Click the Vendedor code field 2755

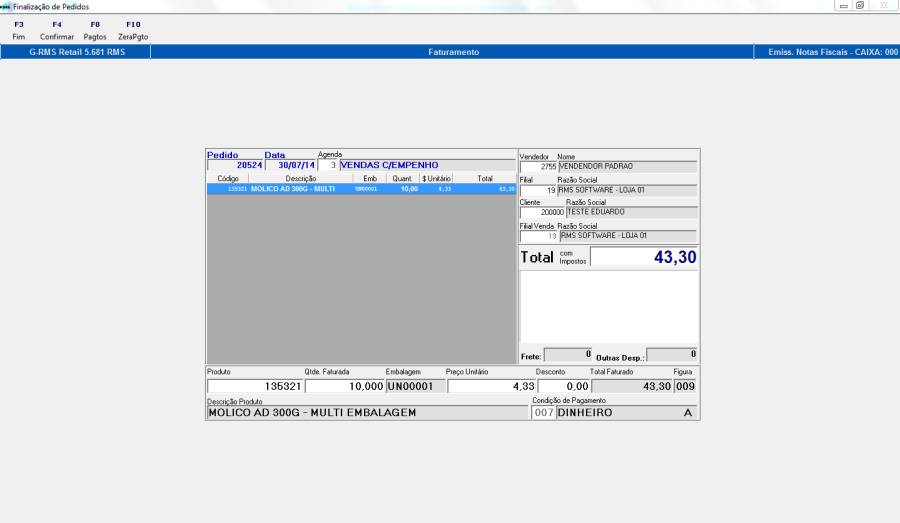coord(538,166)
